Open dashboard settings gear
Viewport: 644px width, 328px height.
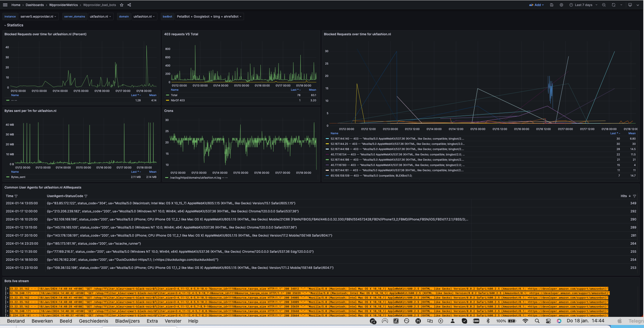pyautogui.click(x=561, y=5)
